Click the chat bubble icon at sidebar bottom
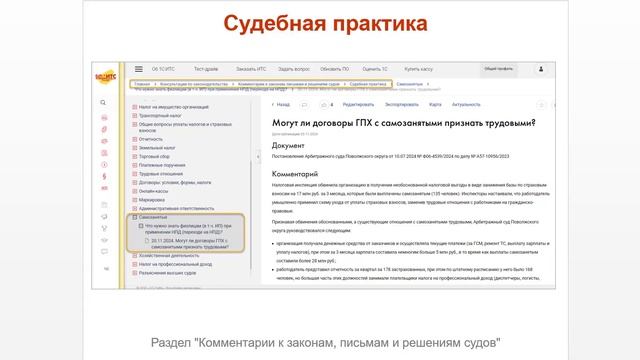Viewport: 640px width, 360px height. [104, 251]
